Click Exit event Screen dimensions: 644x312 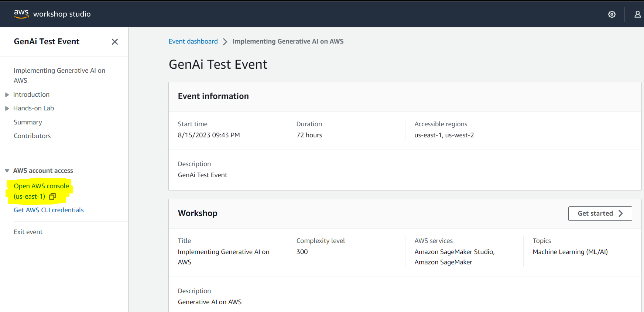pyautogui.click(x=28, y=232)
